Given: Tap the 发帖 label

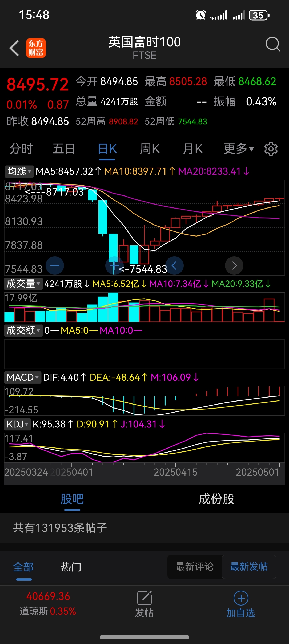Looking at the screenshot, I should coord(144,613).
